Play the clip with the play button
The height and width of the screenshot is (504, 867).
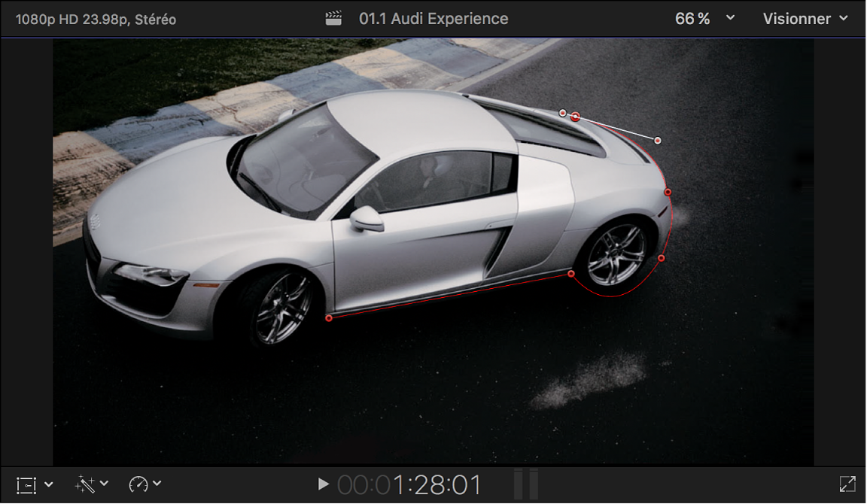tap(323, 484)
